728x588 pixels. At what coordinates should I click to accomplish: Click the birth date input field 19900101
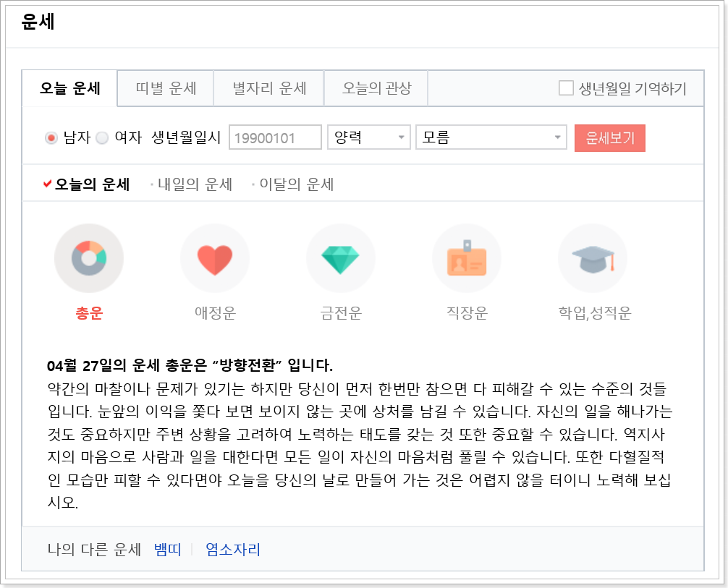[275, 137]
